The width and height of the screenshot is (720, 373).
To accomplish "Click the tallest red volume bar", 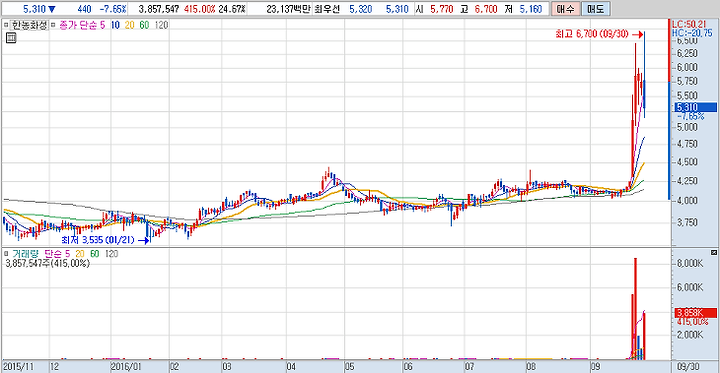I will click(636, 308).
